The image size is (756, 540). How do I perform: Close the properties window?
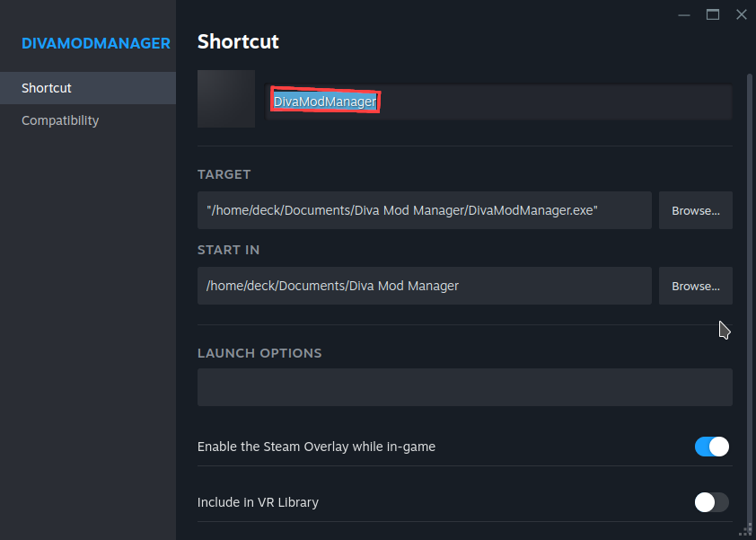pos(742,15)
